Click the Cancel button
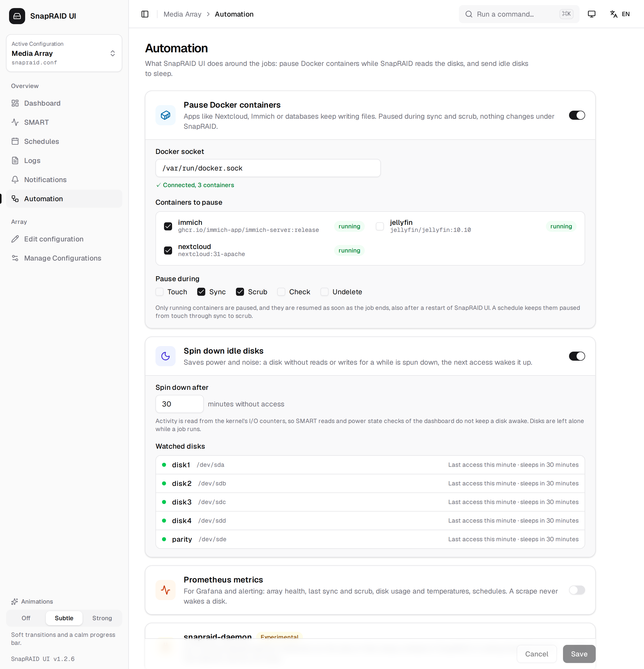This screenshot has height=669, width=644. pos(537,654)
